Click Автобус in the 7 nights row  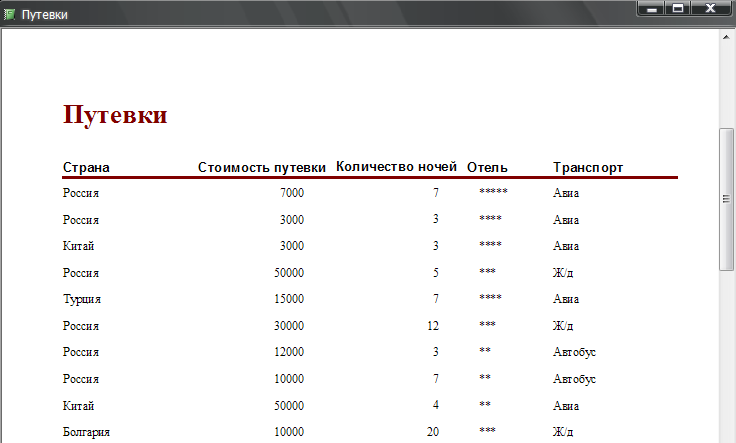(x=574, y=379)
